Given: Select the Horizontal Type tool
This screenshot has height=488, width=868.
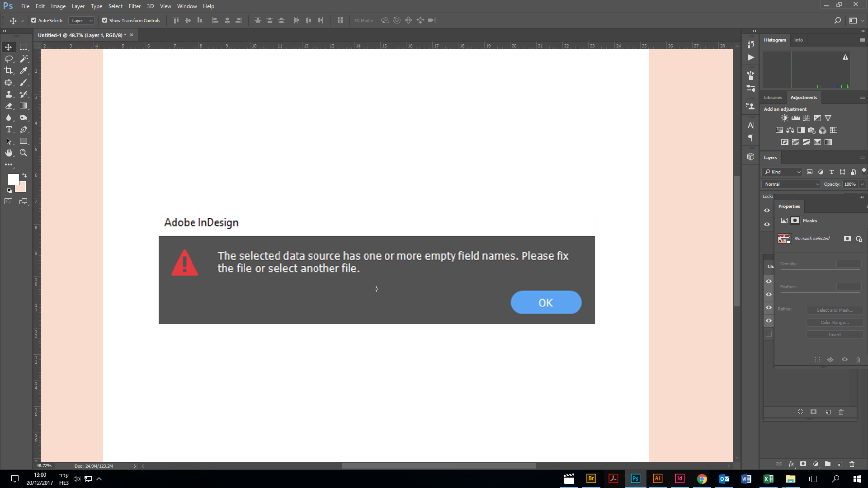Looking at the screenshot, I should [9, 129].
